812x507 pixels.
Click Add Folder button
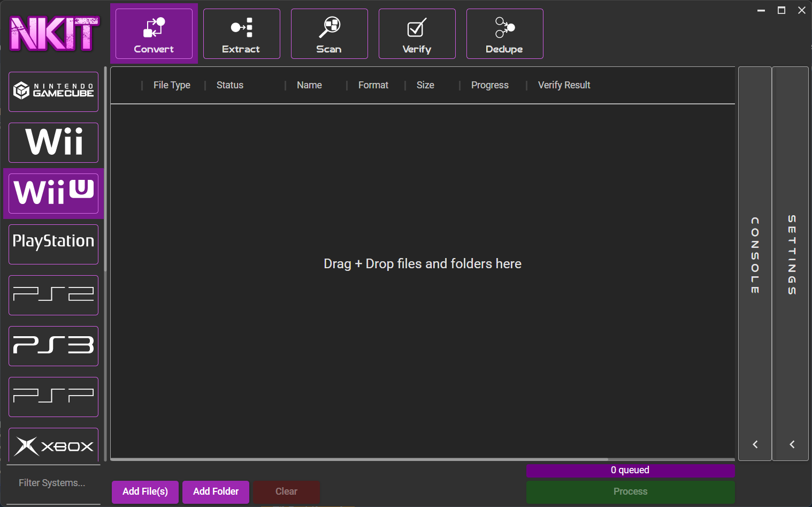tap(216, 492)
